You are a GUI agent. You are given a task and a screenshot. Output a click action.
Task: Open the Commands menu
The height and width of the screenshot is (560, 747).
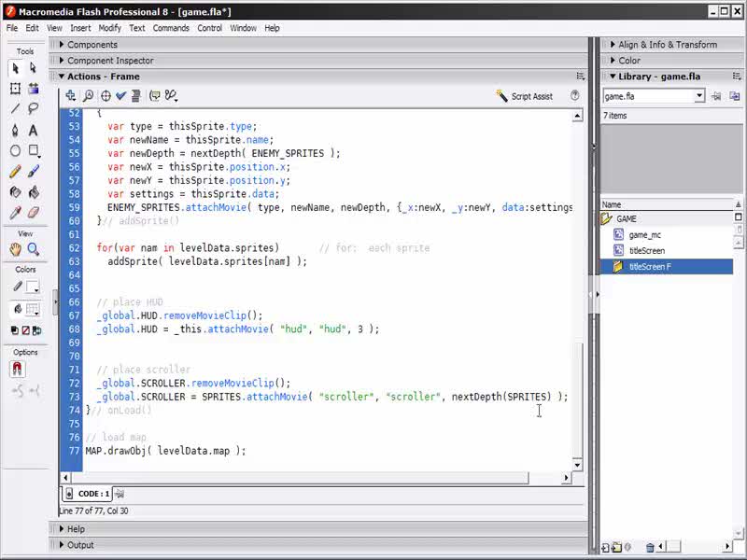pyautogui.click(x=171, y=28)
